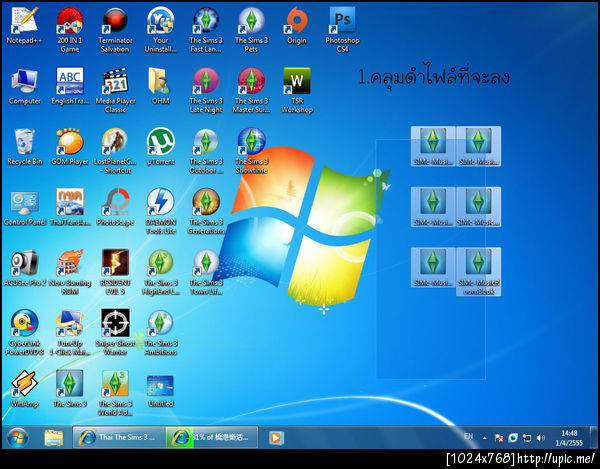The width and height of the screenshot is (600, 469).
Task: Launch Sniper Ghost Warrior shortcut
Action: click(x=115, y=333)
